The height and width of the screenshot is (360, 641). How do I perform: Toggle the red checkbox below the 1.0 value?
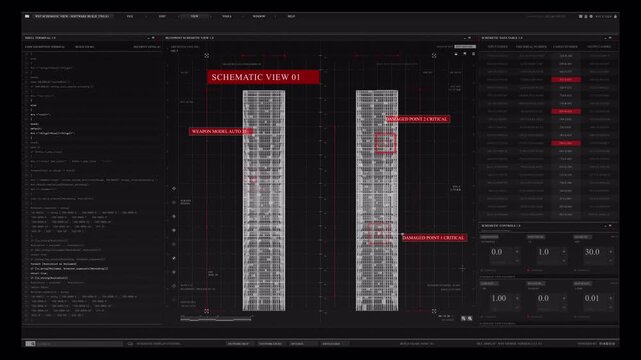529,270
